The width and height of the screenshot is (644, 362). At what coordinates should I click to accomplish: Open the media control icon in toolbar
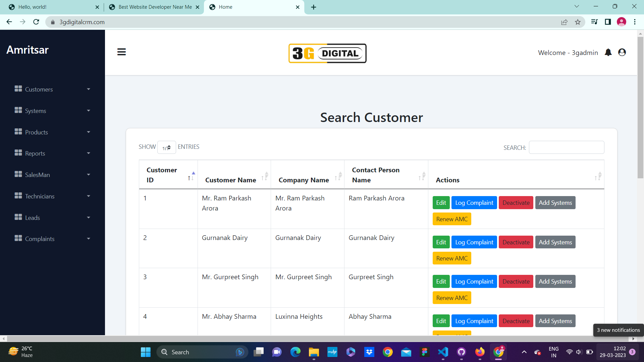click(x=594, y=22)
